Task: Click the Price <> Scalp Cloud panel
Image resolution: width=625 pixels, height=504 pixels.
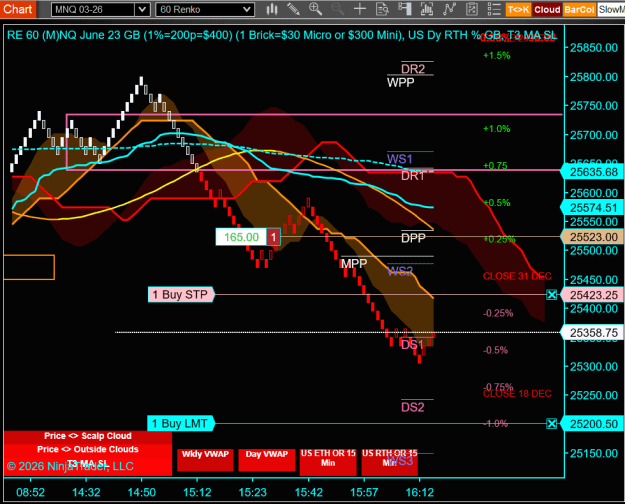Action: [x=88, y=437]
